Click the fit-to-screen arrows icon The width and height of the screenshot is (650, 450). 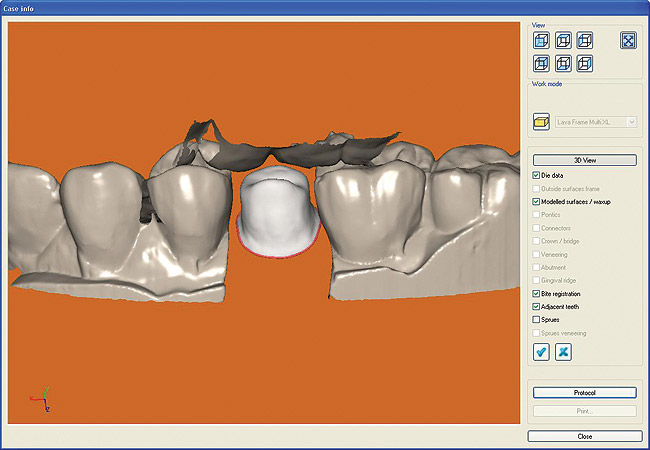click(x=629, y=41)
